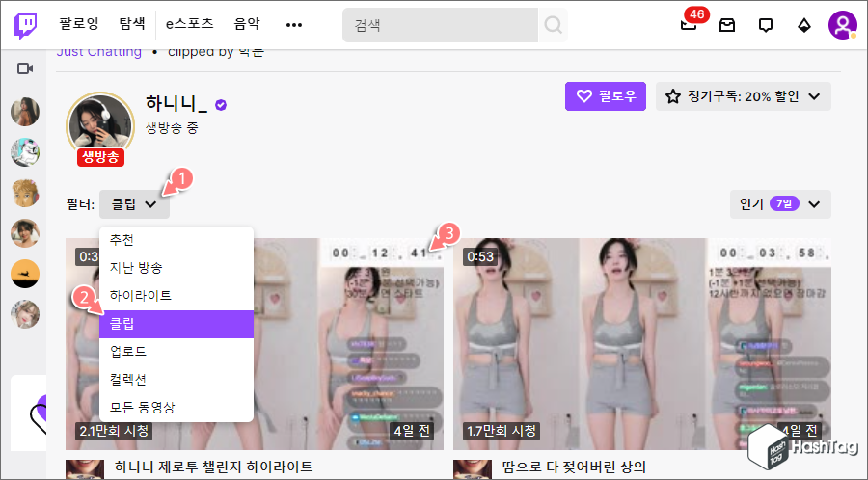
Task: Open the 인기 7일 sort dropdown
Action: click(780, 204)
